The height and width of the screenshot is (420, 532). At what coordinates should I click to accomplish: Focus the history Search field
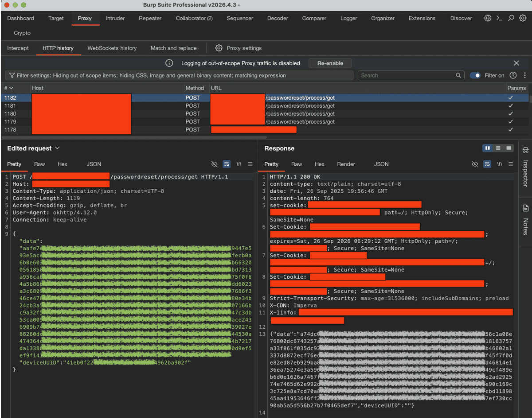point(411,75)
